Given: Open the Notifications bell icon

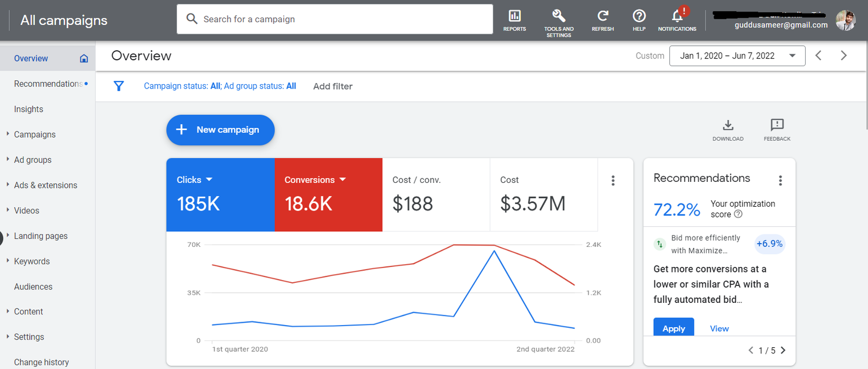Looking at the screenshot, I should pyautogui.click(x=677, y=16).
